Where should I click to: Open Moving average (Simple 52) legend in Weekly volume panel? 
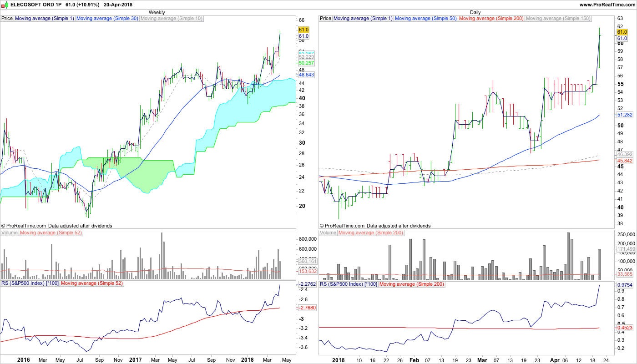coord(51,233)
